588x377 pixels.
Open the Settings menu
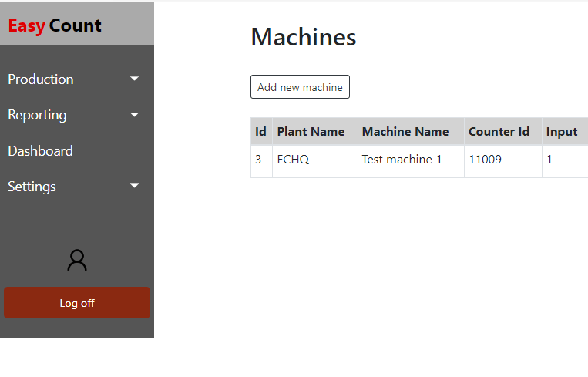(32, 187)
